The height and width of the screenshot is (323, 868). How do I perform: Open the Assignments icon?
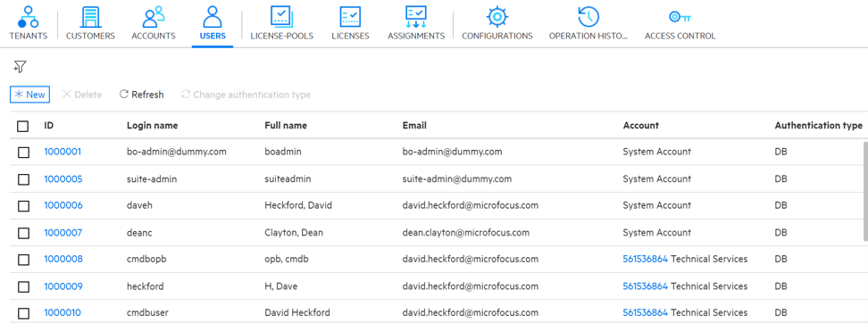[x=416, y=16]
